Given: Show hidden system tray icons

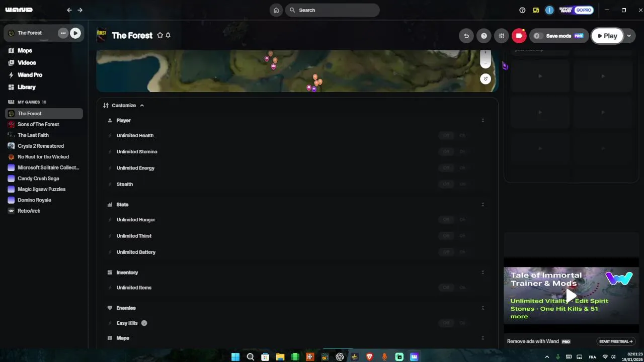Looking at the screenshot, I should click(547, 357).
